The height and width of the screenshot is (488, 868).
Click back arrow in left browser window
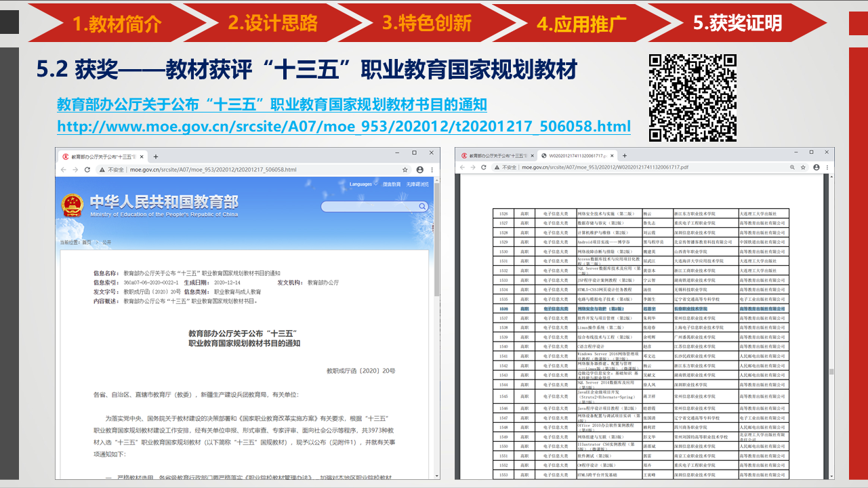[63, 169]
